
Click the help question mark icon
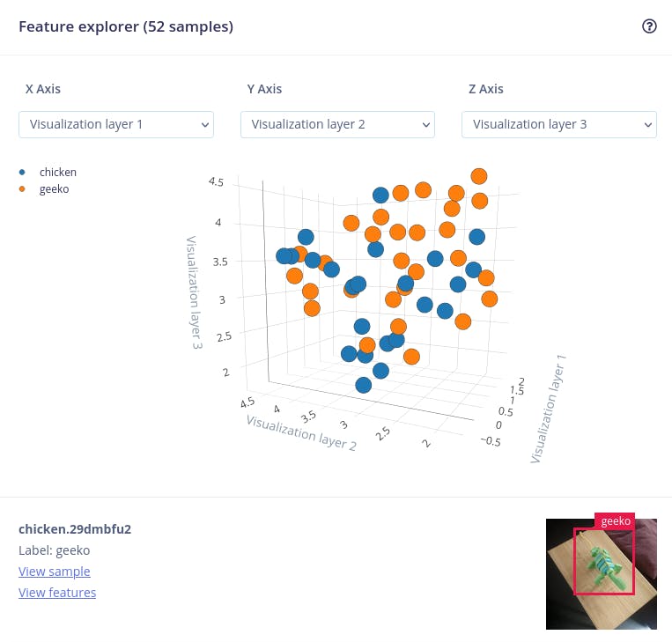tap(649, 26)
